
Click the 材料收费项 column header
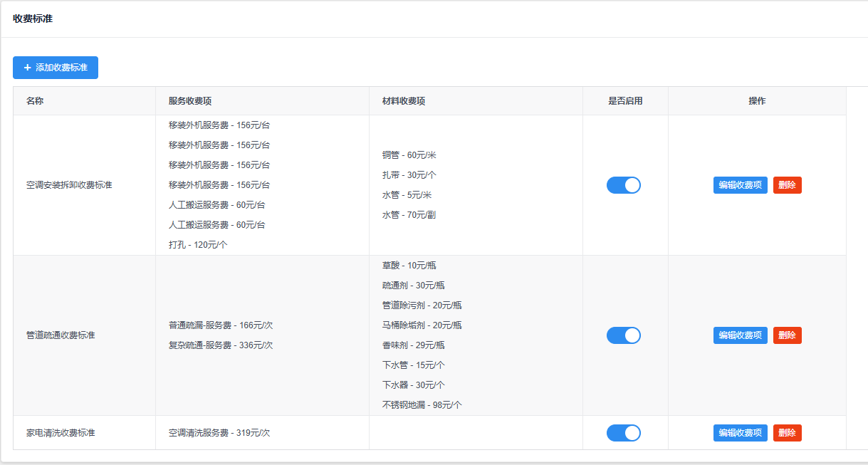coord(404,101)
